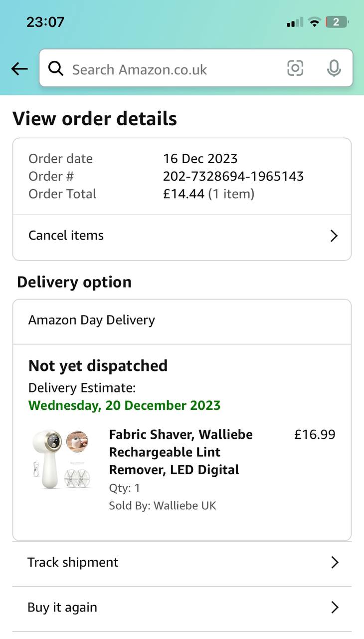Tap the back arrow icon

coord(19,69)
